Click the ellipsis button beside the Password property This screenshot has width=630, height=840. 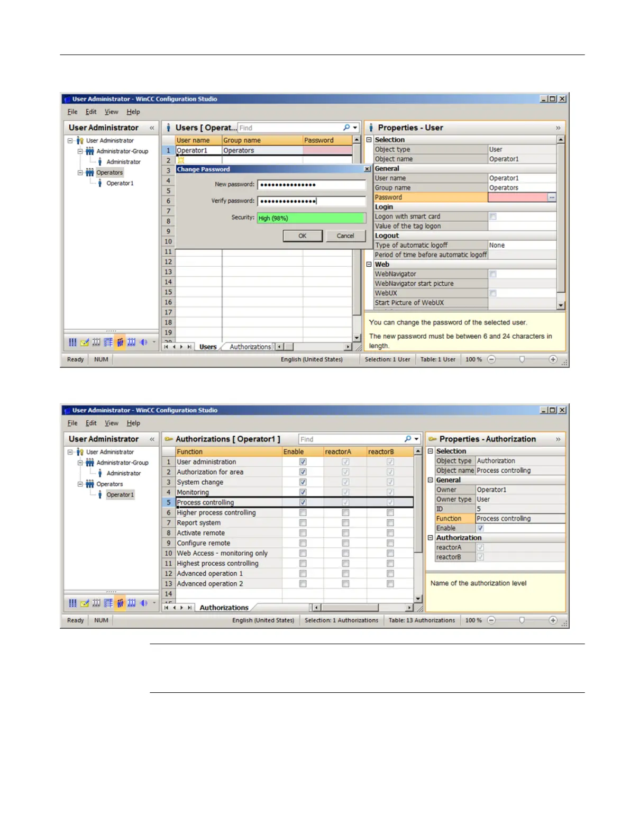coord(552,197)
